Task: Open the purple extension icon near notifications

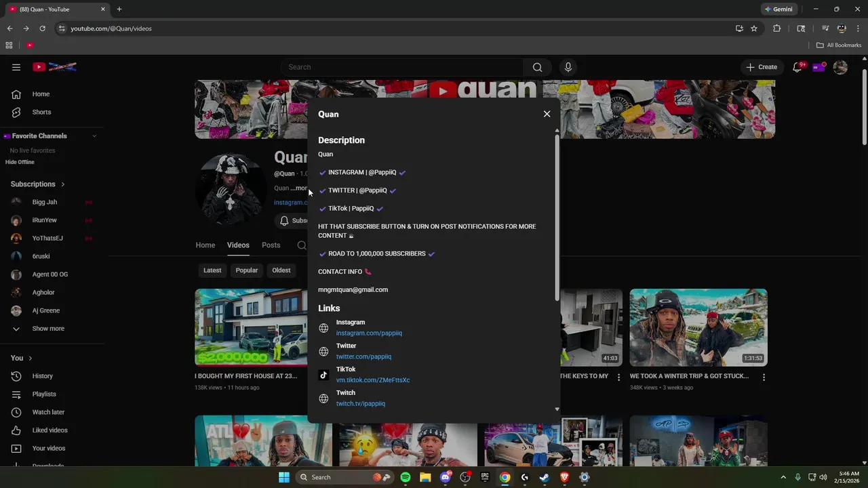Action: pos(819,67)
